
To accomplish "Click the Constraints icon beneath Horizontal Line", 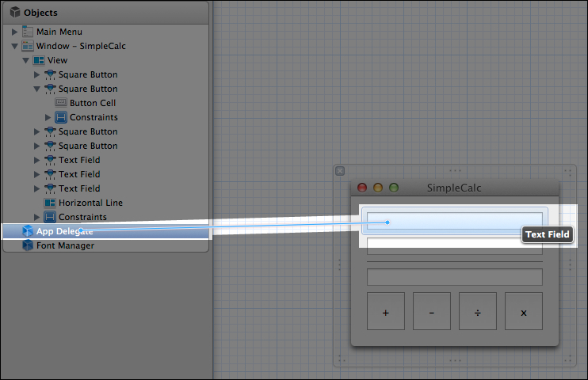I will point(50,217).
